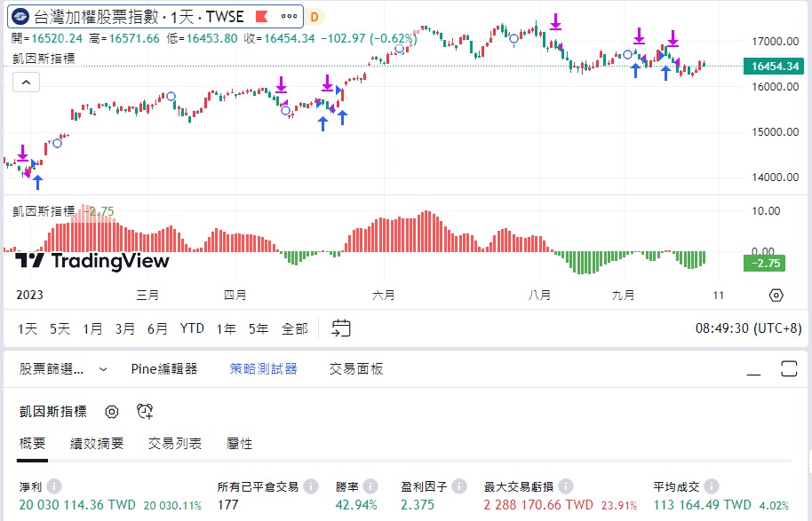Select the YTD range button

click(191, 328)
